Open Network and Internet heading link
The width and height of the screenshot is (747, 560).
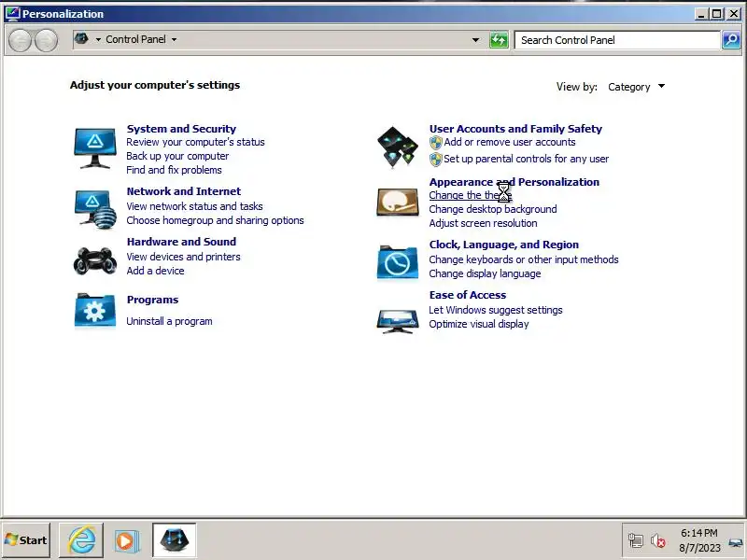click(x=184, y=191)
